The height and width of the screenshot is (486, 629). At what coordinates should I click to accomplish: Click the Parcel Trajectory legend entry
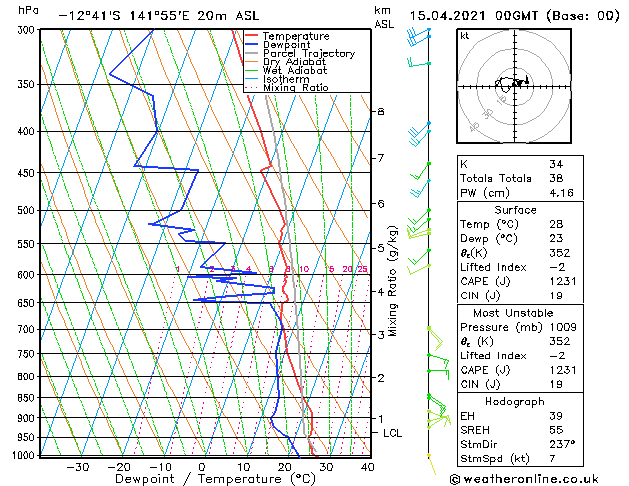[x=300, y=53]
